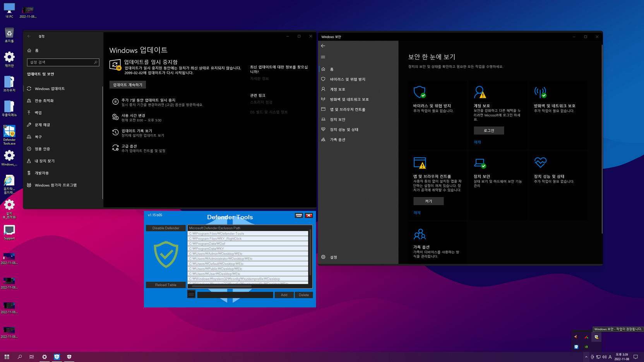Click the taskbar speaker volume icon

coord(604,357)
